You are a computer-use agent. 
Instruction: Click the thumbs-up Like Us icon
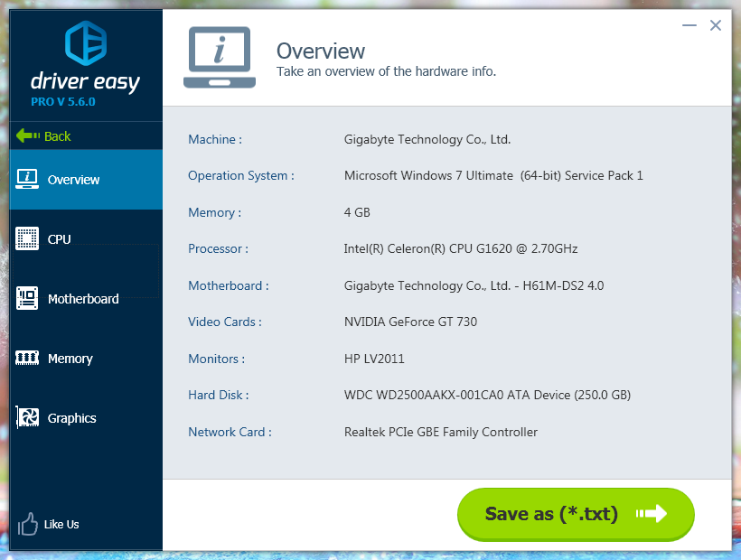[27, 524]
